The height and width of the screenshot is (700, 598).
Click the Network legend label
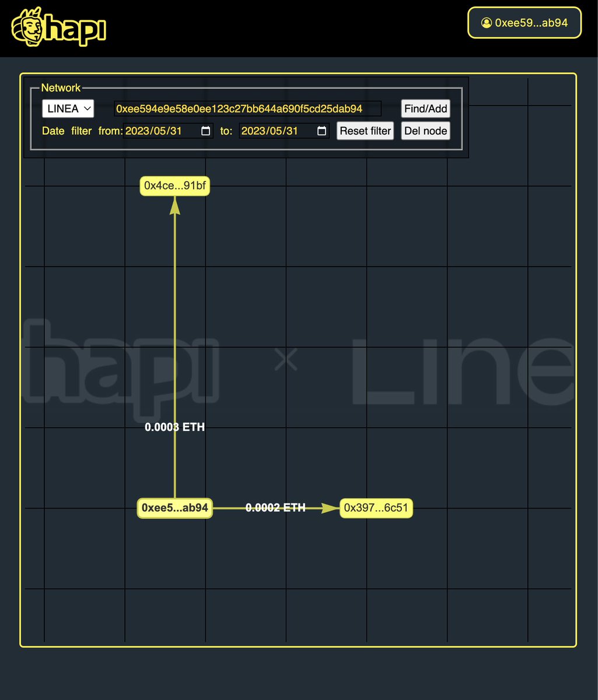click(x=61, y=88)
